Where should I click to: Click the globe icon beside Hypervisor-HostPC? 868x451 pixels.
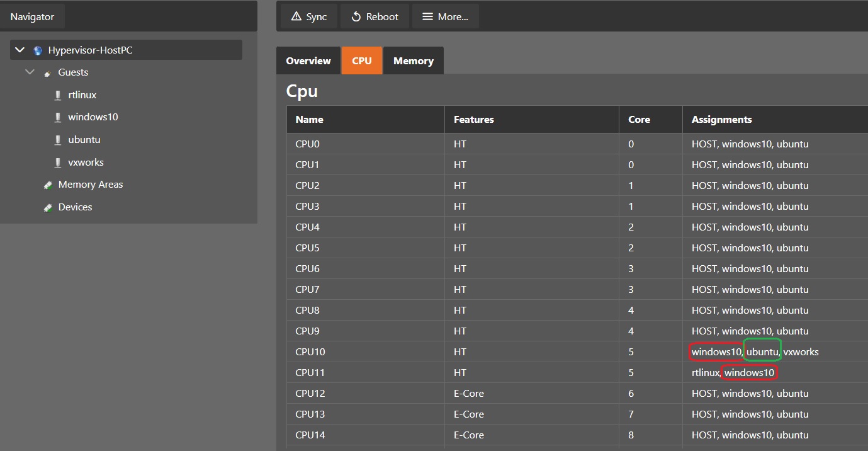click(38, 50)
